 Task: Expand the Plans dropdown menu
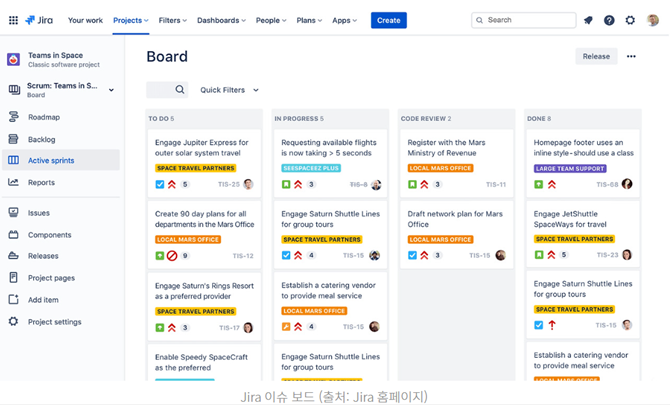tap(309, 20)
